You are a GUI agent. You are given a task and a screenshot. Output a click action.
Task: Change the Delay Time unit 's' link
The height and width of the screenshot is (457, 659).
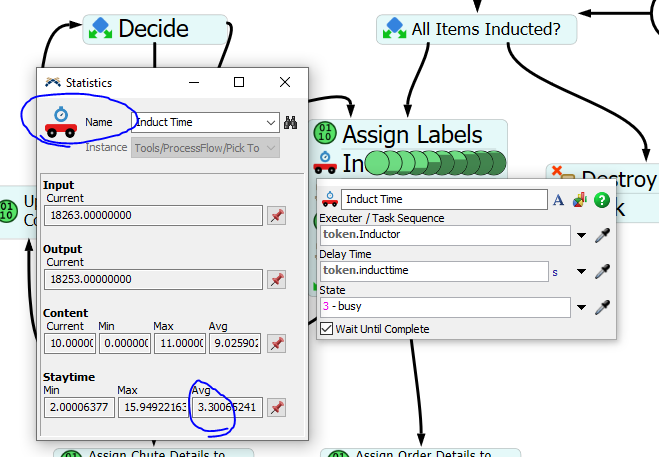point(555,271)
